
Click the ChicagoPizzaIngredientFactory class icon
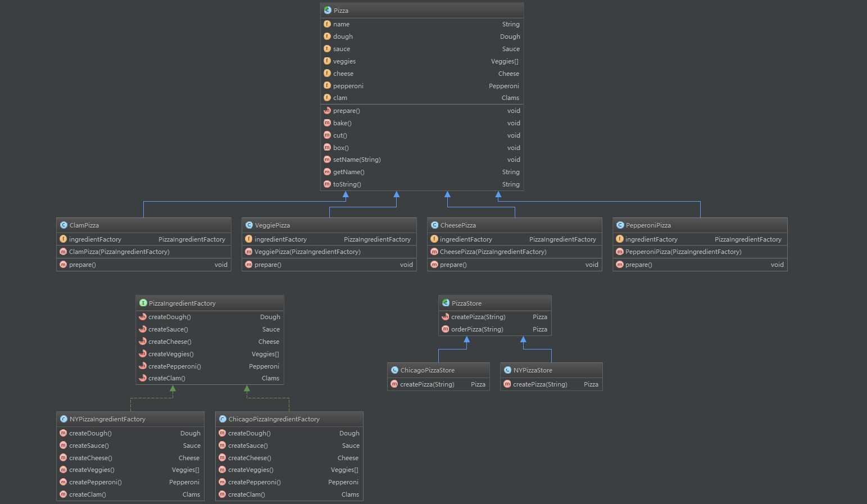[223, 419]
